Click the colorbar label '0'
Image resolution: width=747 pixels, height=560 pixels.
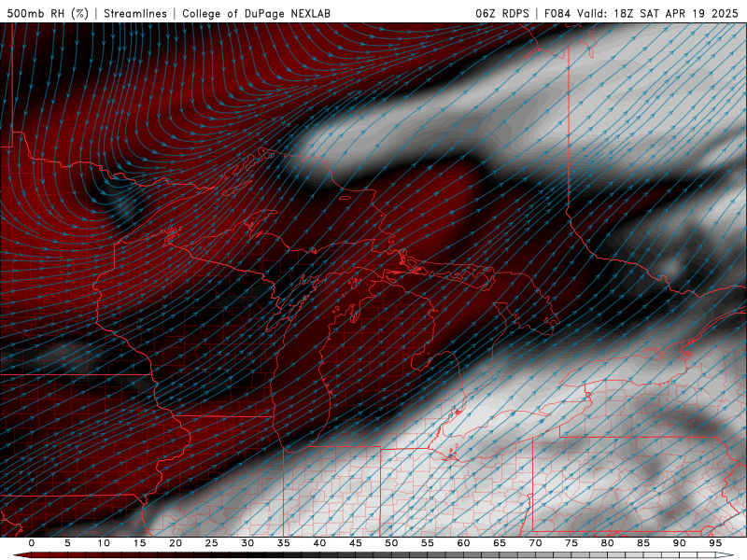coord(32,543)
